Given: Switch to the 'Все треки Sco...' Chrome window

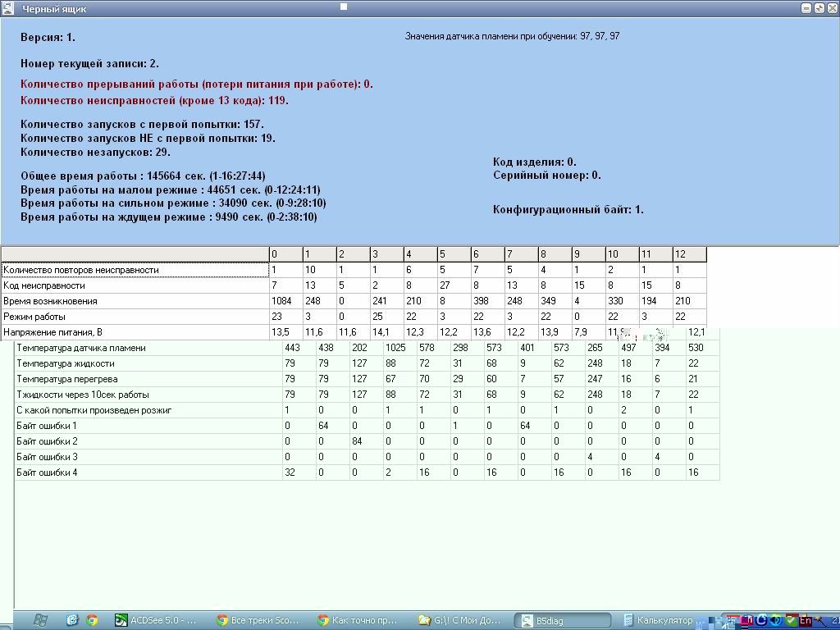Looking at the screenshot, I should click(258, 620).
